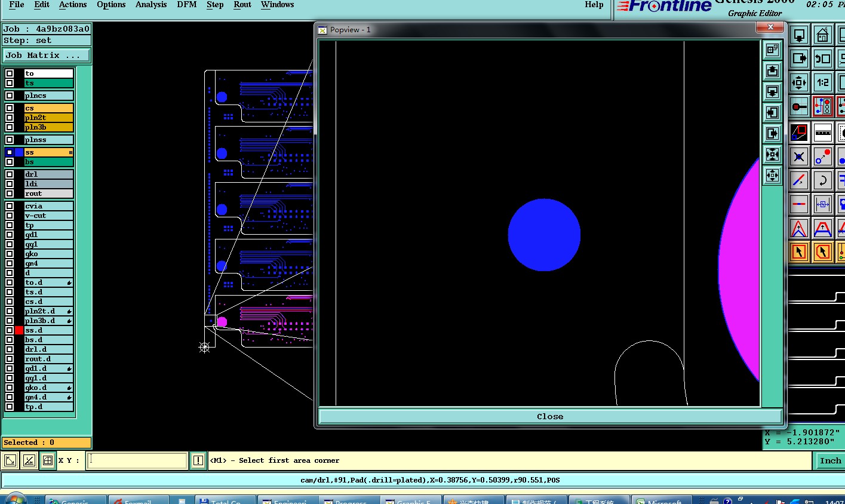This screenshot has height=504, width=845.
Task: Click the previous view undo icon
Action: [x=822, y=59]
